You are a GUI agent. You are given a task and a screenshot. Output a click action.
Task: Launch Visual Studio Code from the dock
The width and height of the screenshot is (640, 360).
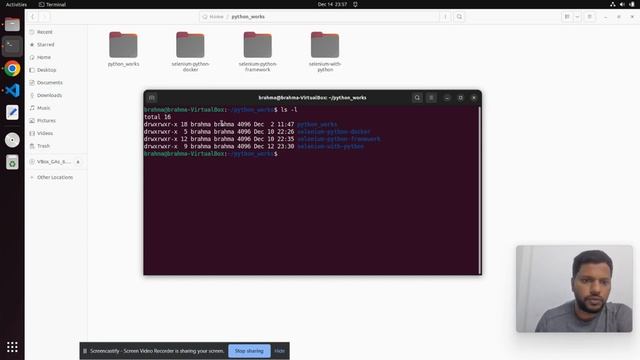click(12, 90)
